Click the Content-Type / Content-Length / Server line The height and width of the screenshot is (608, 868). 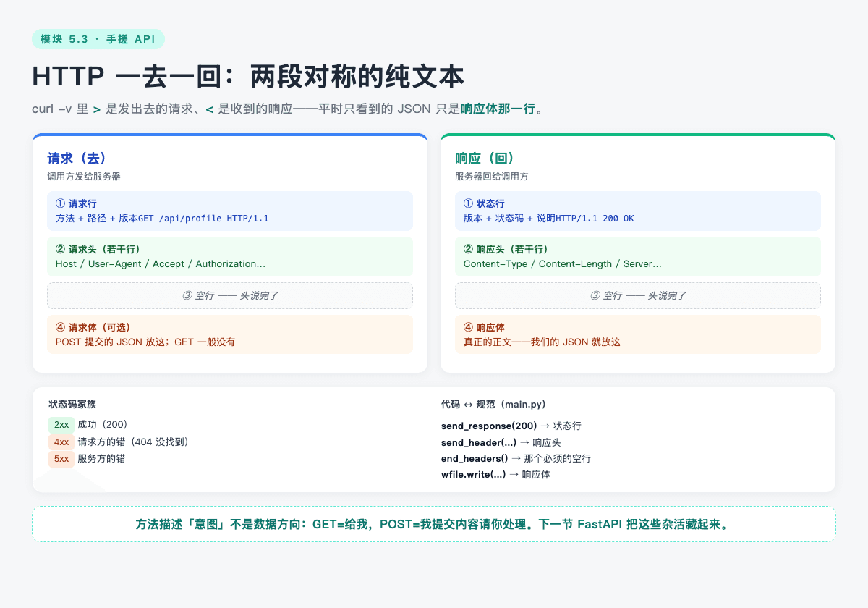[x=563, y=264]
